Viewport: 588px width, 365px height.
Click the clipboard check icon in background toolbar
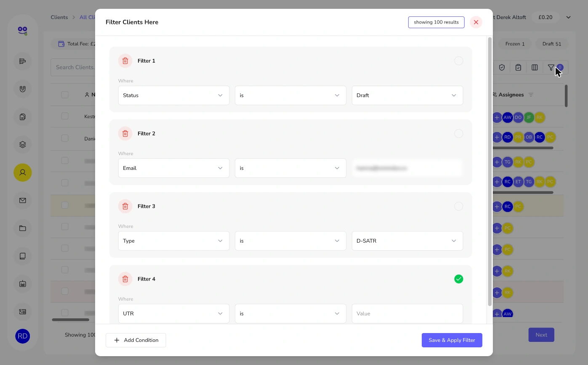click(x=518, y=67)
